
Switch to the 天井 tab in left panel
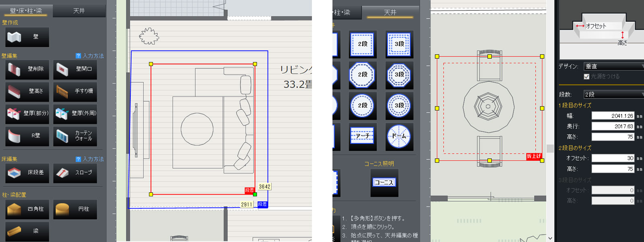click(79, 11)
